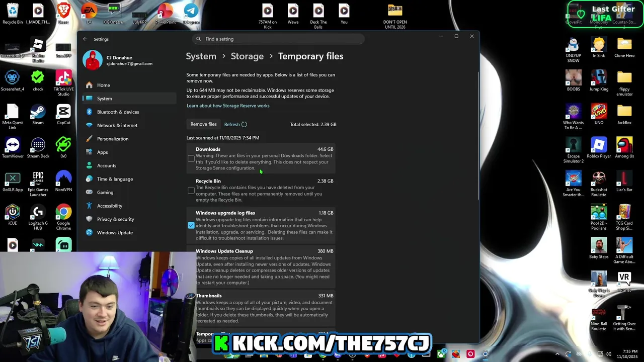Open Time & language settings

coord(129,179)
